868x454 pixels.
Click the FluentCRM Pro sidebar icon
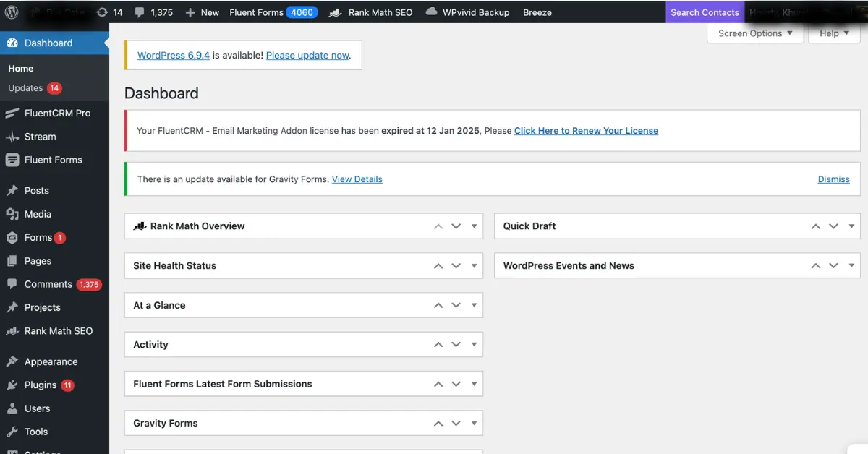[12, 113]
